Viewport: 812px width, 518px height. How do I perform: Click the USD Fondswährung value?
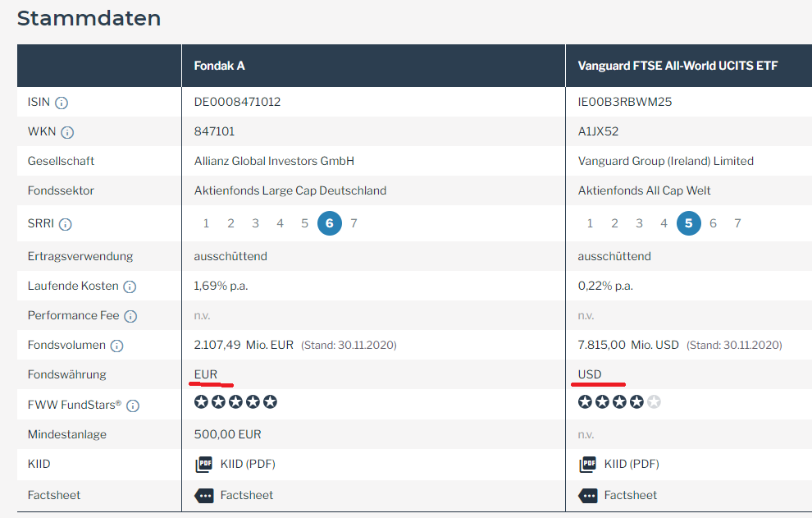pyautogui.click(x=590, y=374)
